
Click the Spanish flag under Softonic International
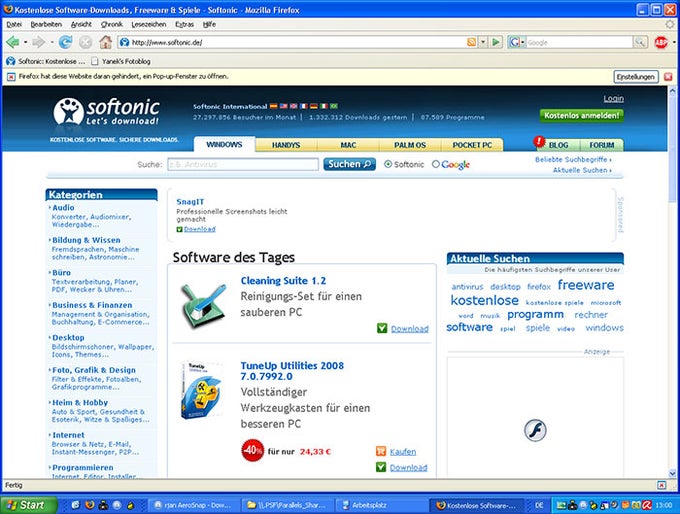click(274, 106)
